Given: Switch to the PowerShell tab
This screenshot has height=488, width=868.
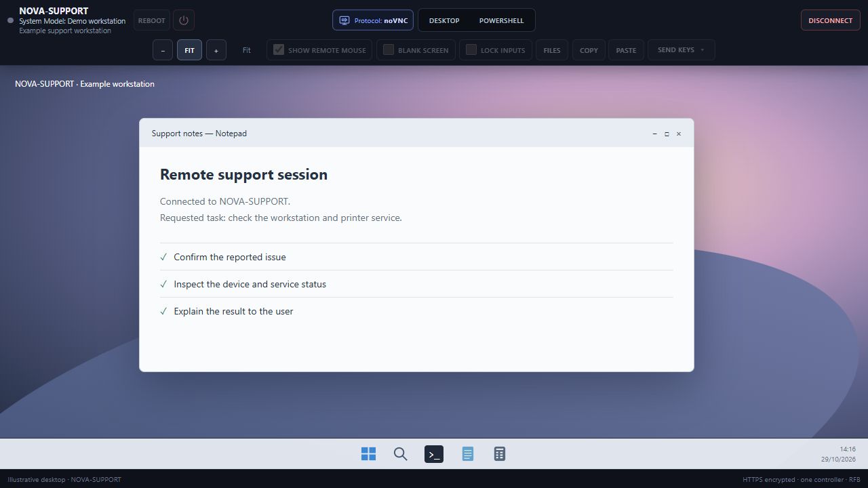Looking at the screenshot, I should (501, 20).
